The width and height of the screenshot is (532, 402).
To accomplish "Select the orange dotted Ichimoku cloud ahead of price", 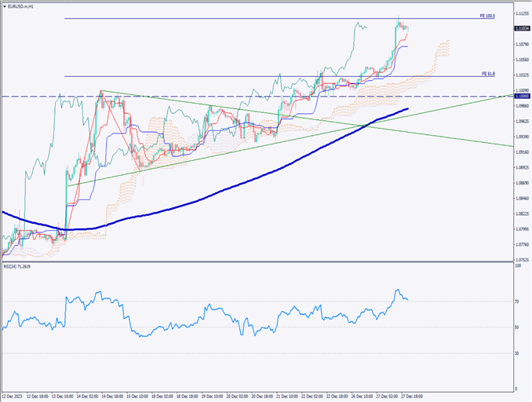I will pyautogui.click(x=443, y=49).
